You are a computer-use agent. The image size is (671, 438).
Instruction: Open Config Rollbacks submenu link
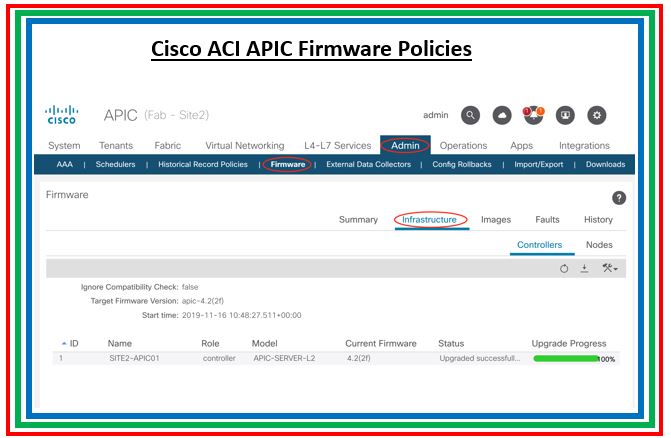coord(462,165)
